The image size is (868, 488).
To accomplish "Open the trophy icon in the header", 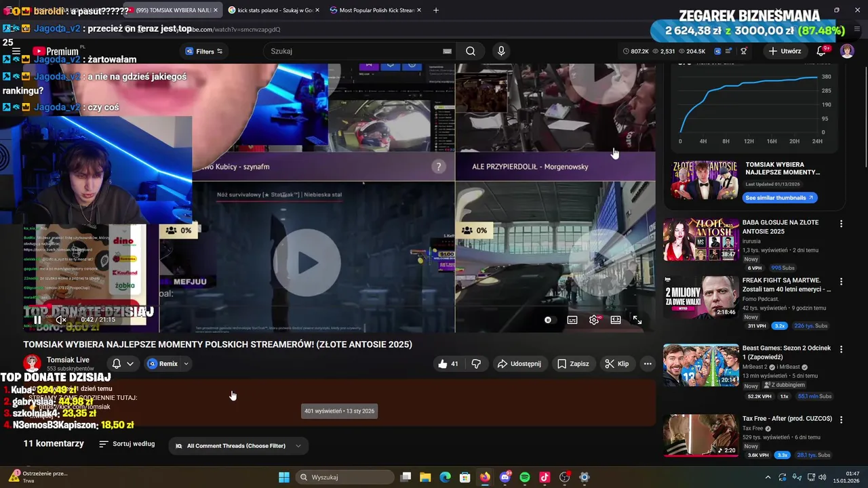I will (x=744, y=51).
